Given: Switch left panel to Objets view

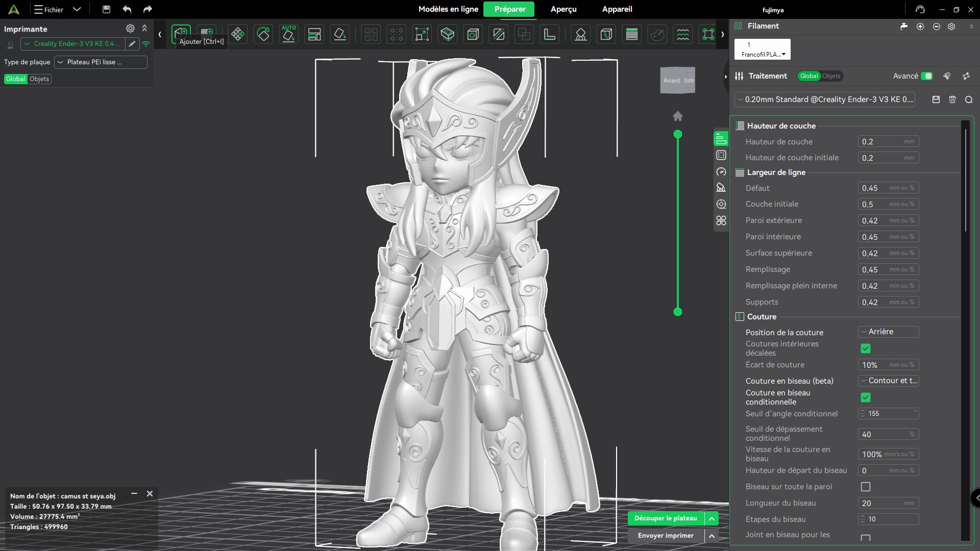Looking at the screenshot, I should pos(39,79).
